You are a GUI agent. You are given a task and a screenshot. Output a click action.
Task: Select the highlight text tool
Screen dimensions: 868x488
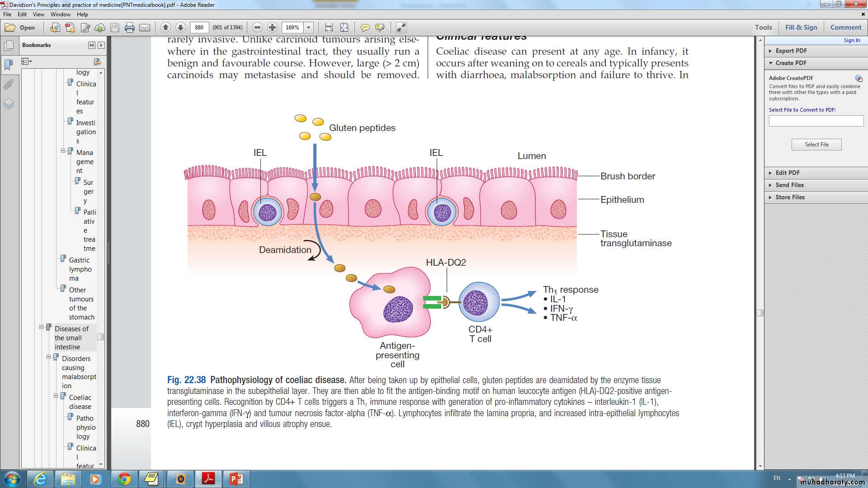coord(380,28)
